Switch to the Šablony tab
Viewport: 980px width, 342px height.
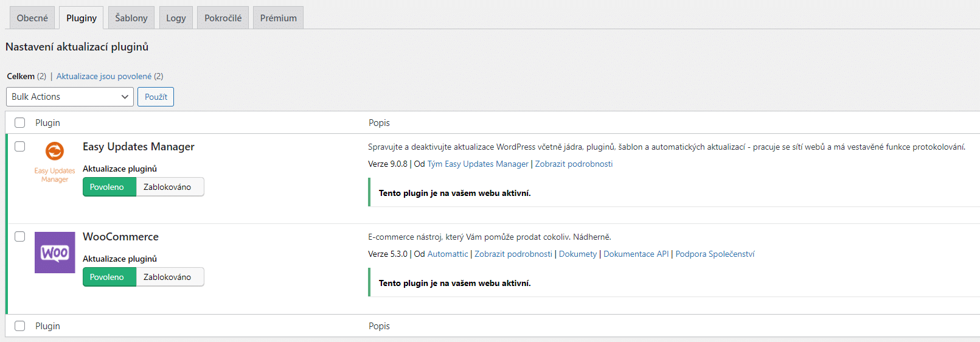click(x=131, y=18)
